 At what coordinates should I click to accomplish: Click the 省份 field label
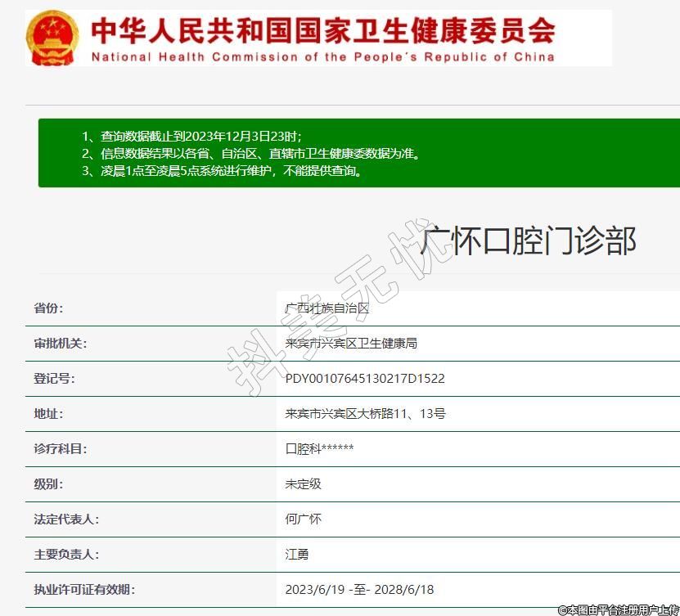click(48, 308)
